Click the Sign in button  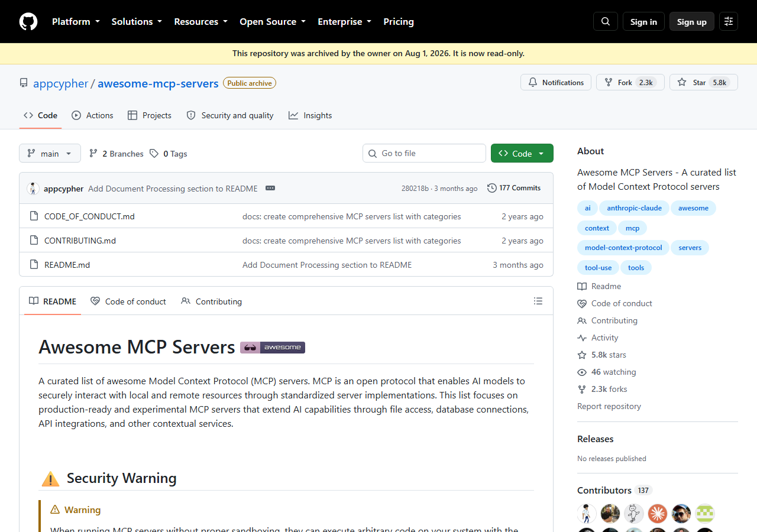pos(643,21)
